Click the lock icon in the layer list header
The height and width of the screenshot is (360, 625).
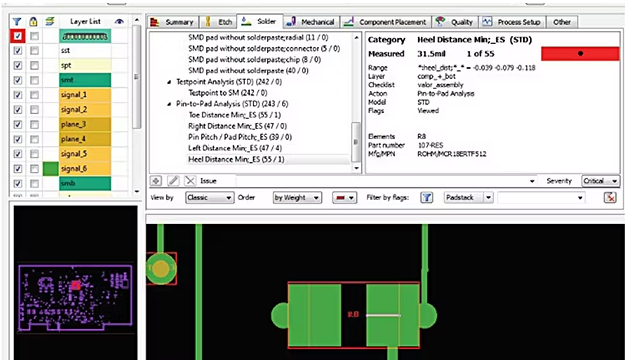(x=33, y=22)
